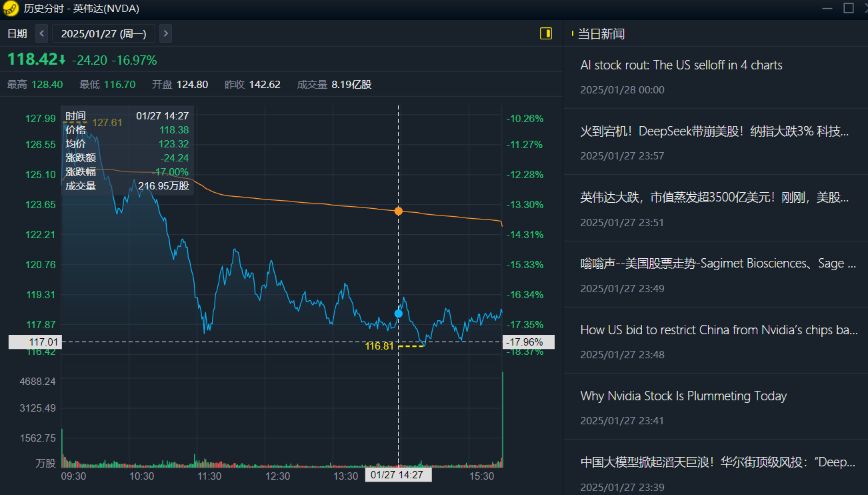Screen dimensions: 868x495
Task: Click the change amount -24.20
Action: pyautogui.click(x=89, y=61)
